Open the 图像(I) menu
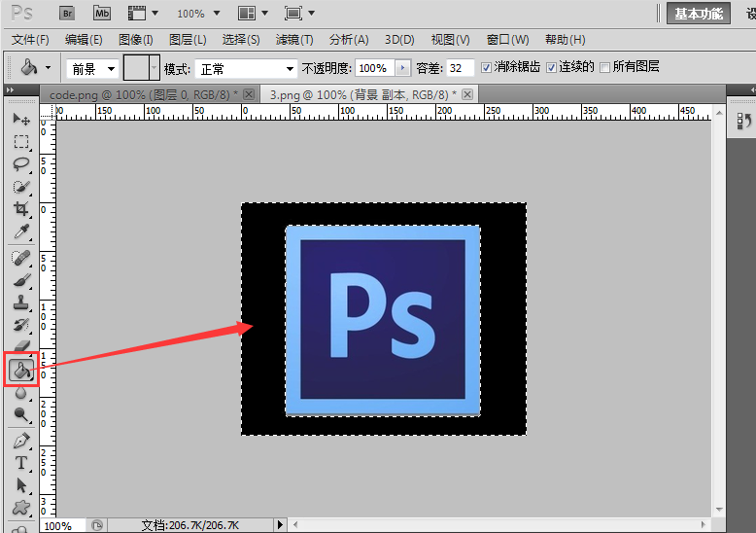Viewport: 756px width, 533px height. 136,40
